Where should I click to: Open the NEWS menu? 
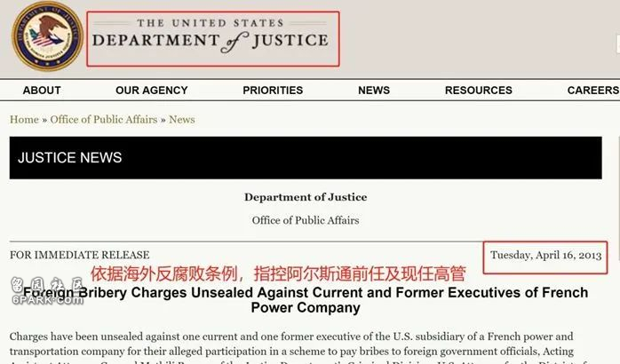374,90
